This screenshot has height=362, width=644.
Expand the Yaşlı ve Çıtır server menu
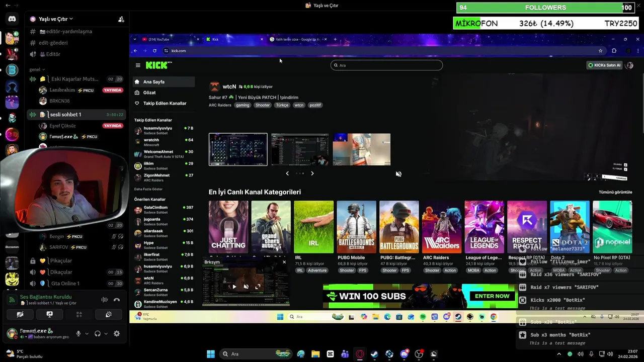click(51, 19)
